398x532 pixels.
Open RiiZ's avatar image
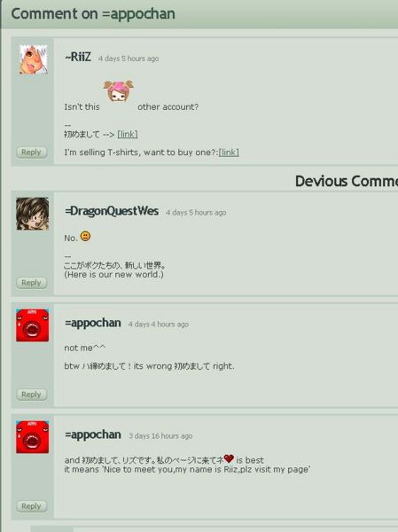tap(34, 59)
